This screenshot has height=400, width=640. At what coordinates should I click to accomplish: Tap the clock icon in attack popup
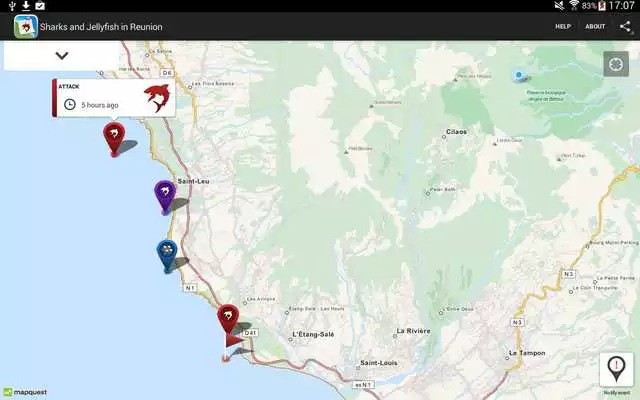[70, 104]
